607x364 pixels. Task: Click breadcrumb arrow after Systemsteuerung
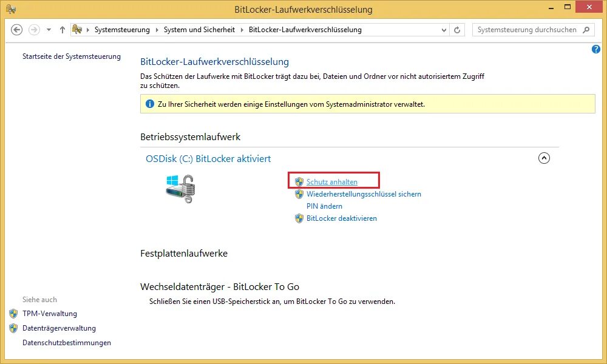(x=157, y=30)
